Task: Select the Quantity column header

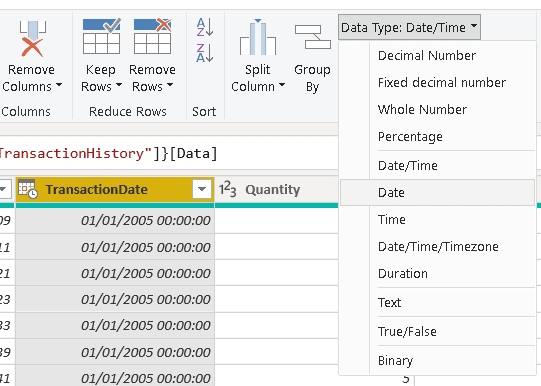Action: click(276, 189)
